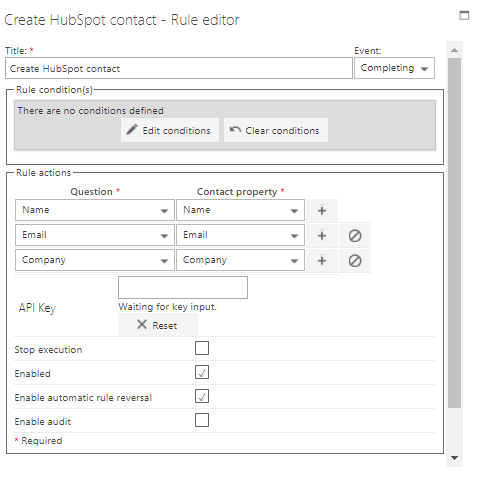The width and height of the screenshot is (477, 484).
Task: Open the Name contact property dropdown
Action: [240, 210]
